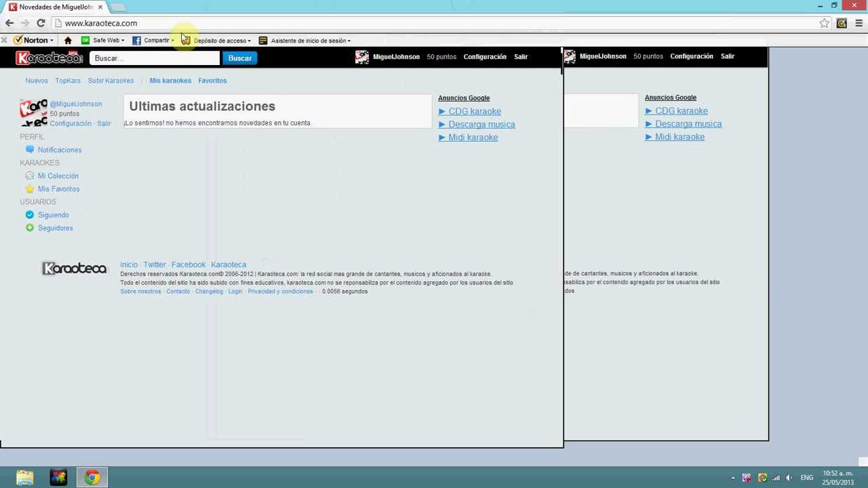Open Configuración in the left header bar
The image size is (868, 488).
click(485, 57)
